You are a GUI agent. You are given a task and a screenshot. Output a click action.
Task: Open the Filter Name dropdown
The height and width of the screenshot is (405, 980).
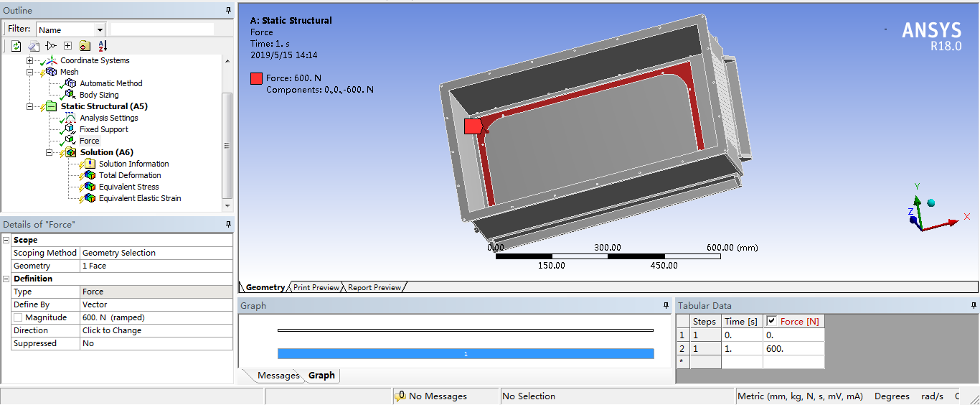[99, 30]
